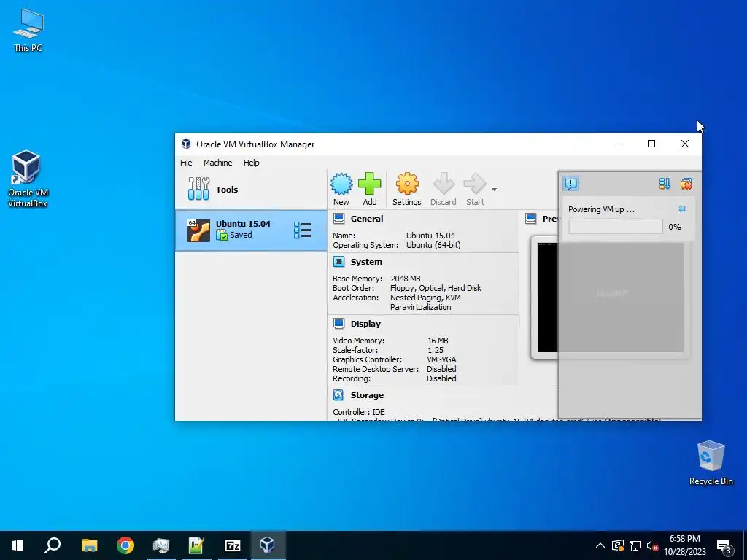Viewport: 747px width, 560px height.
Task: Click the 'Controller: IDE' storage entry
Action: pos(359,412)
